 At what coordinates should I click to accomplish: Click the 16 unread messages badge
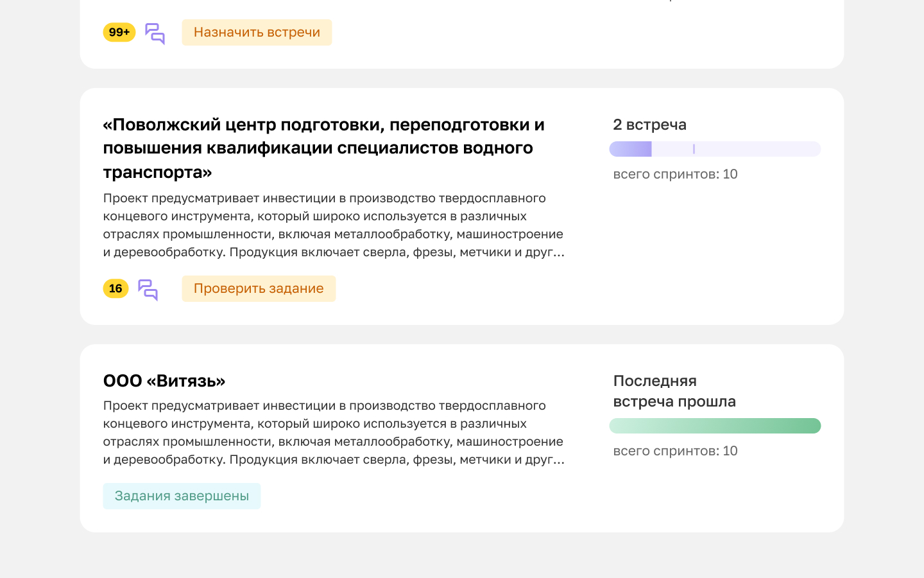pyautogui.click(x=116, y=288)
